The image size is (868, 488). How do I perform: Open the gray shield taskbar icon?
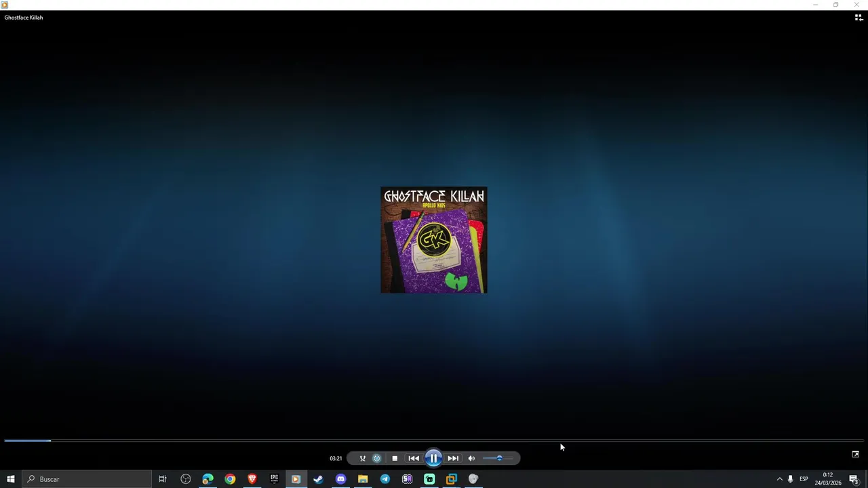(x=473, y=479)
